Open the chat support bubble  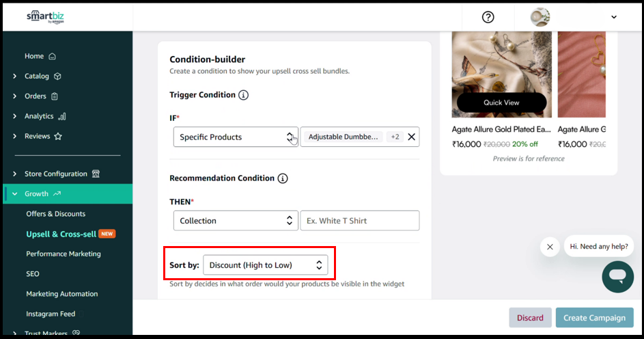[x=617, y=276]
